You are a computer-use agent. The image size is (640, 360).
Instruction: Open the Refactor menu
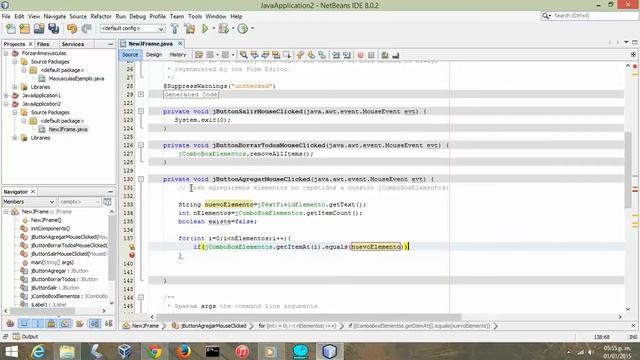click(101, 16)
